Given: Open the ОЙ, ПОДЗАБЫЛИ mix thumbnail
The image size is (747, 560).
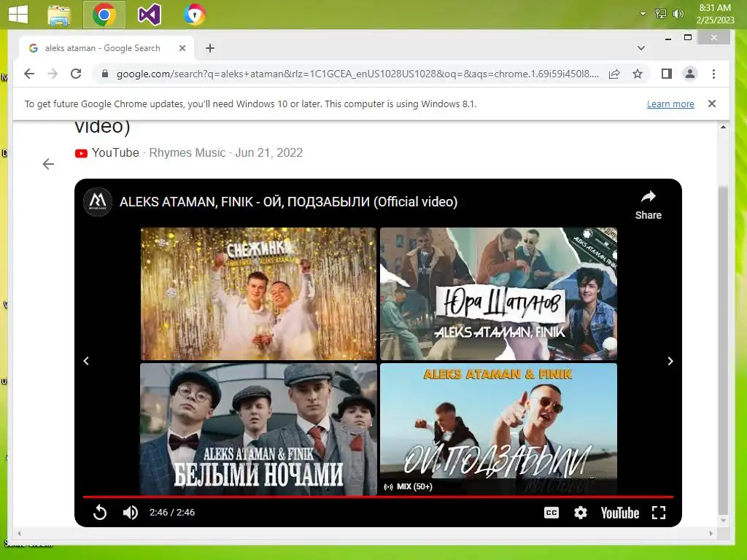Looking at the screenshot, I should click(x=498, y=429).
